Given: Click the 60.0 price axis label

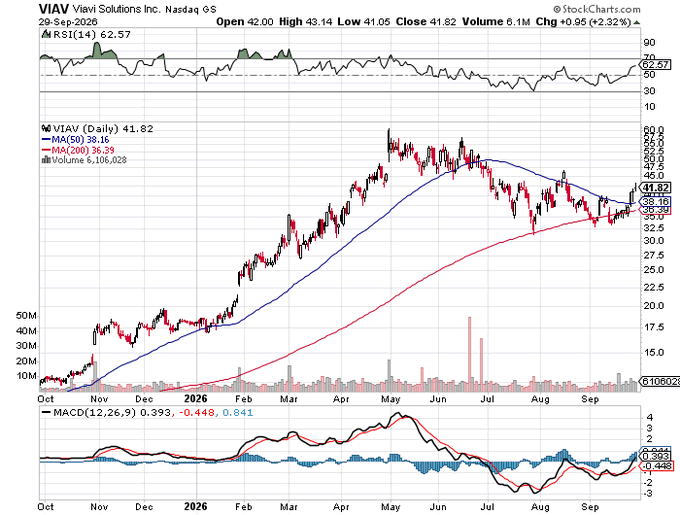Looking at the screenshot, I should coord(654,130).
